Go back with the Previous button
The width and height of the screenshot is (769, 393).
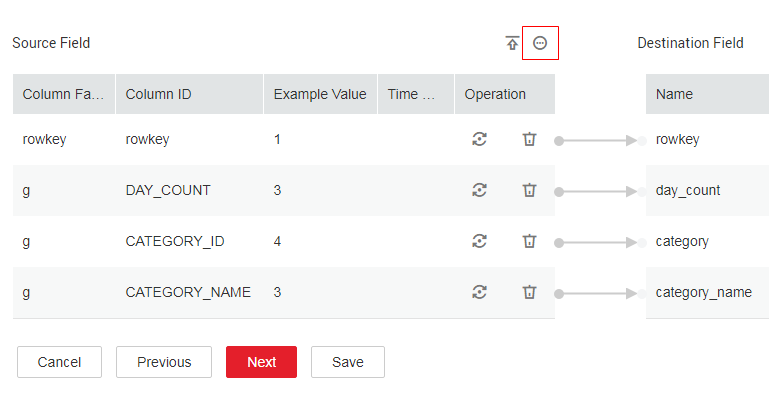coord(164,362)
